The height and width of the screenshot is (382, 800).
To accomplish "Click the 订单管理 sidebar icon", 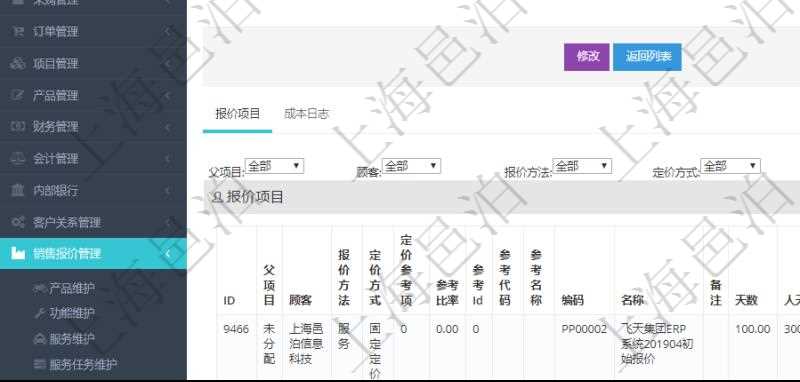I will coord(18,32).
